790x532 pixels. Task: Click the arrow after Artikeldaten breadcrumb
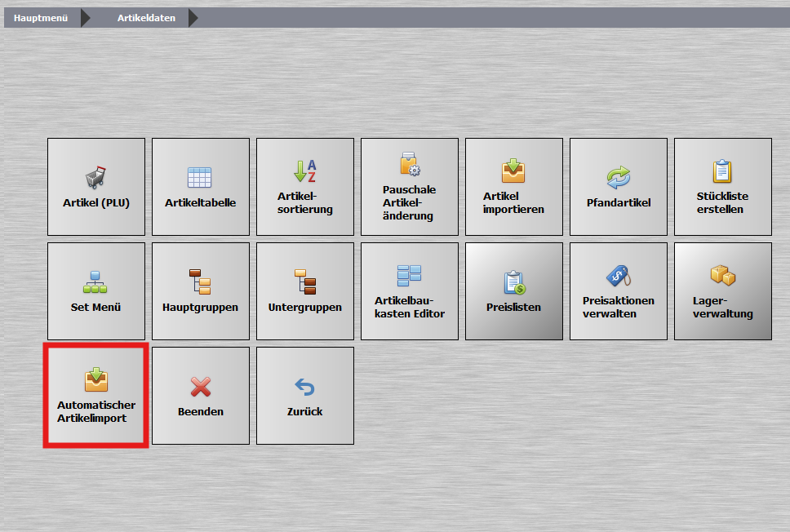click(193, 18)
